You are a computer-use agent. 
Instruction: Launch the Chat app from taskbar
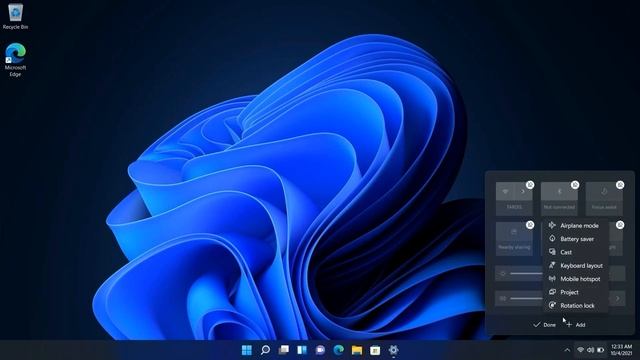tap(320, 350)
